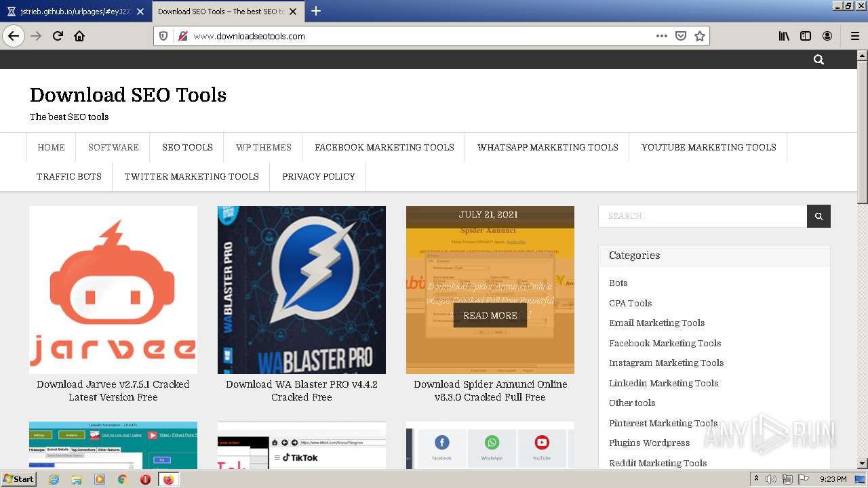The width and height of the screenshot is (868, 488).
Task: Open Pinterest Marketing Tools category
Action: point(663,423)
